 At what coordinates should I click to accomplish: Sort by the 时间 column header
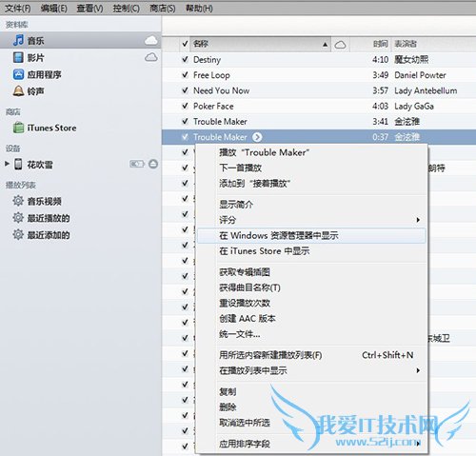(380, 44)
